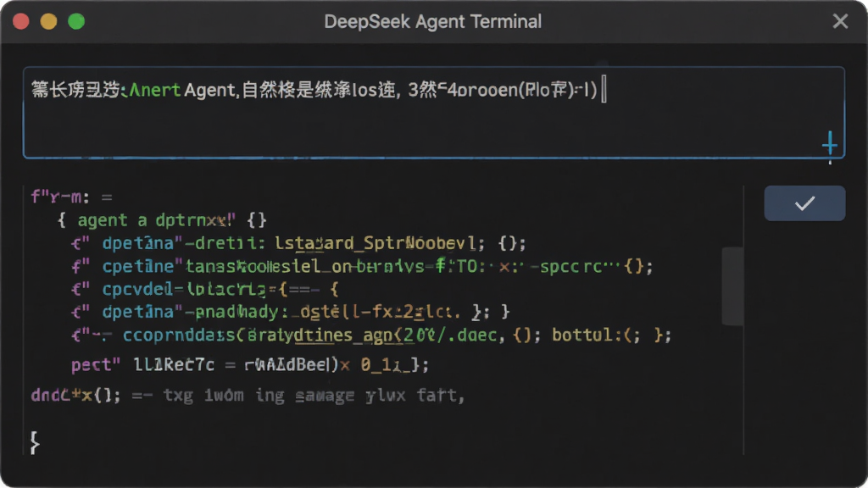Click the code panel scrollbar thumb
The width and height of the screenshot is (868, 488).
732,286
